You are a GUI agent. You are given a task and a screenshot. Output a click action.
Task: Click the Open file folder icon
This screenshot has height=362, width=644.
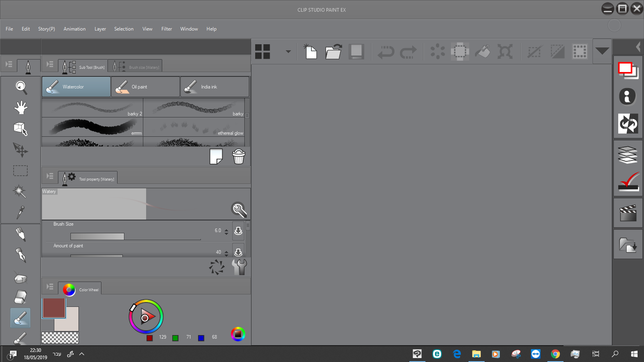[x=334, y=51]
